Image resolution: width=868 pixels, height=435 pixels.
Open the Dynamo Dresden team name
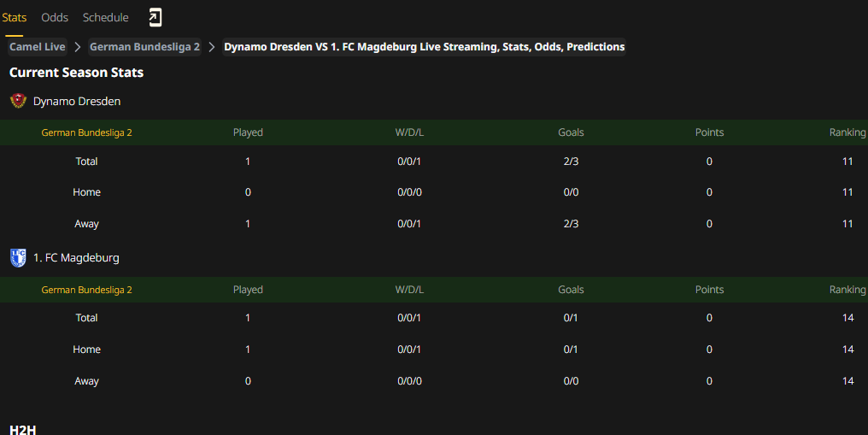point(77,102)
